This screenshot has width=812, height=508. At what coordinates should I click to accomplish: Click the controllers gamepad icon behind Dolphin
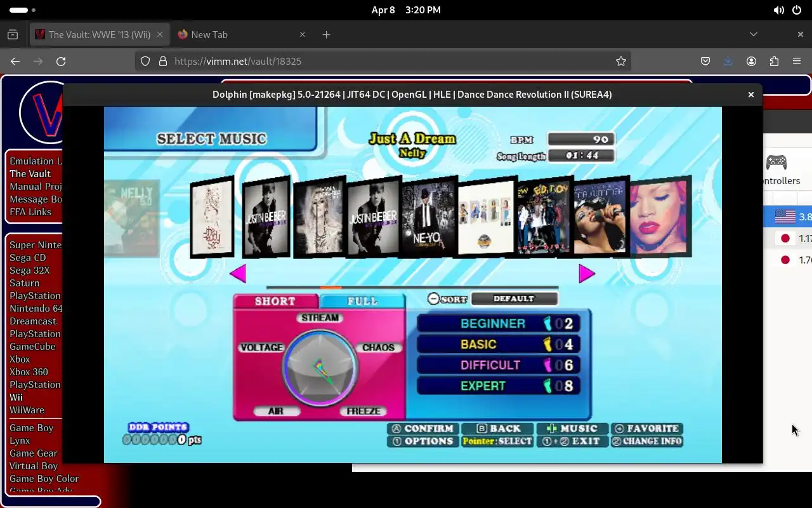(x=776, y=162)
